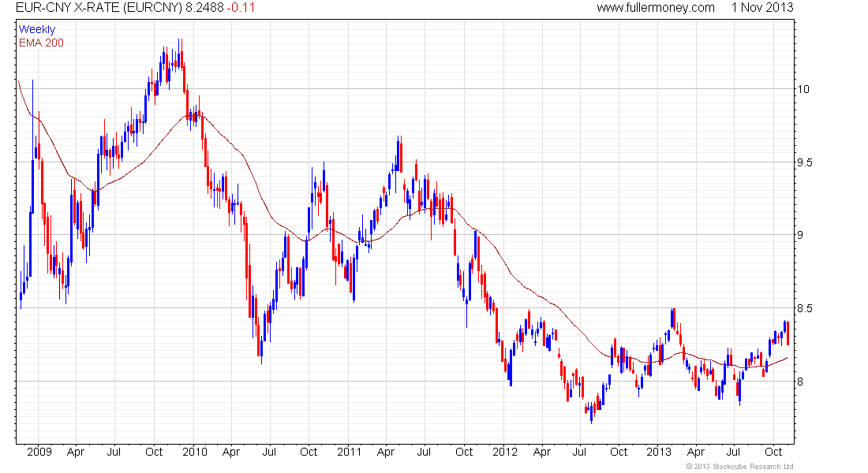Click the Oct label before 2012

pyautogui.click(x=464, y=452)
